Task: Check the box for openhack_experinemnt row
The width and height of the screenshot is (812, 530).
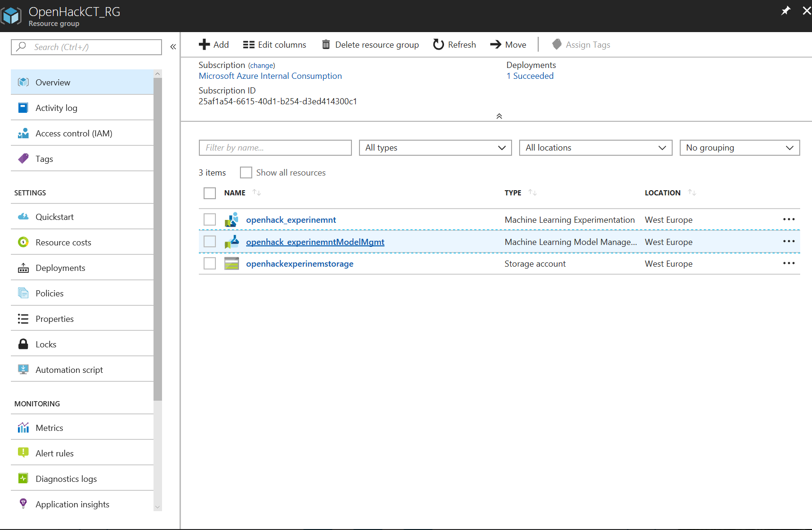Action: pyautogui.click(x=210, y=219)
